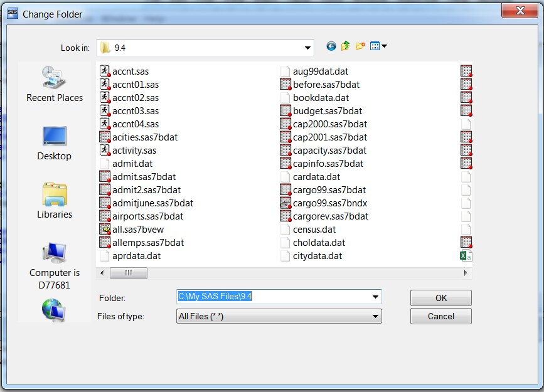The height and width of the screenshot is (392, 544).
Task: Select the Excel file icon near citydata.dat
Action: [x=465, y=255]
